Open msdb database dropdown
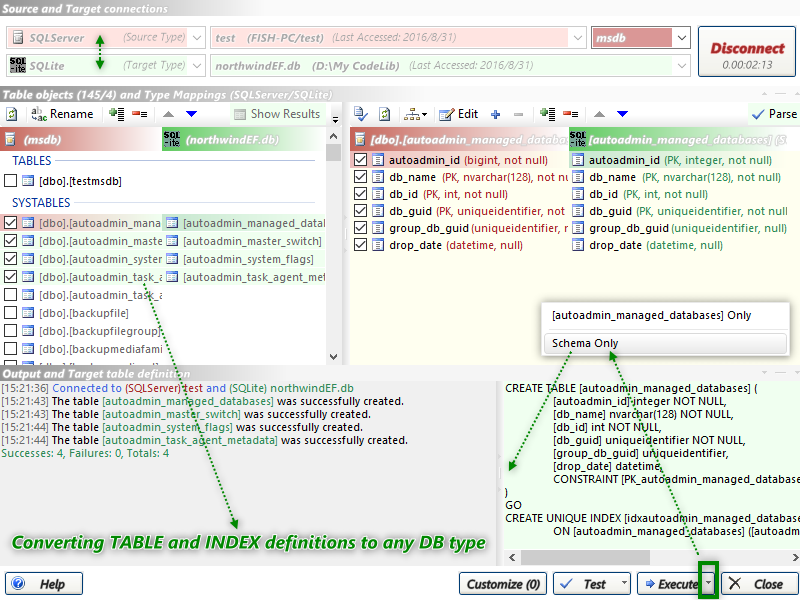 coord(682,38)
